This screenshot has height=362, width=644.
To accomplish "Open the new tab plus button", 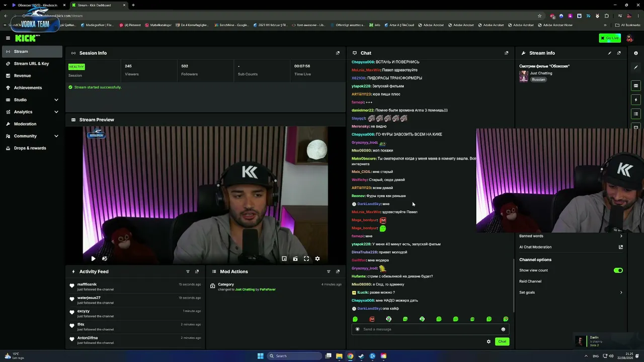I will [133, 5].
